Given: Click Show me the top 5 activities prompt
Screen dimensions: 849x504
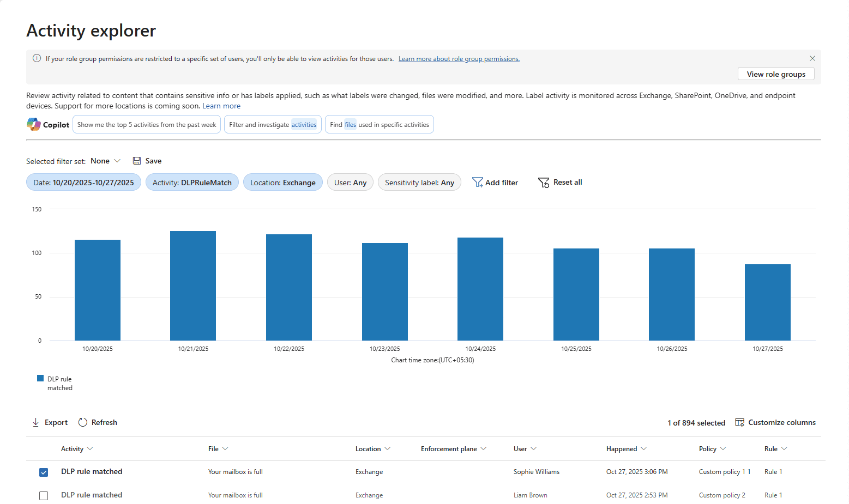Looking at the screenshot, I should point(146,124).
